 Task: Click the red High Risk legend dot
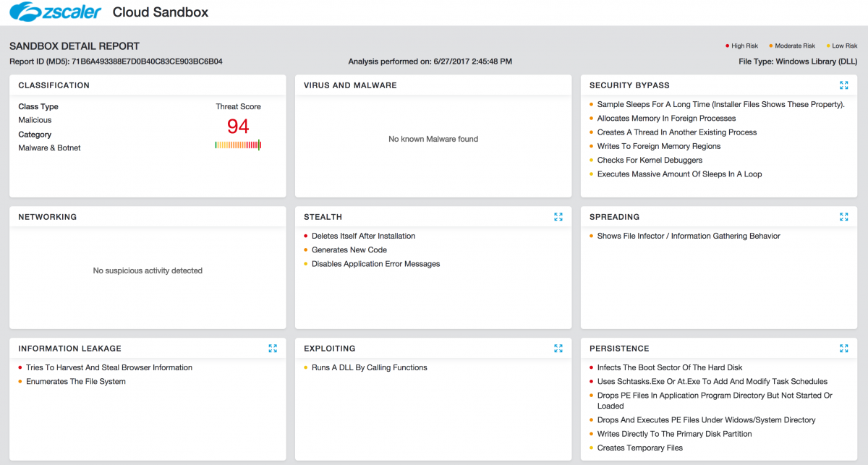coord(727,46)
